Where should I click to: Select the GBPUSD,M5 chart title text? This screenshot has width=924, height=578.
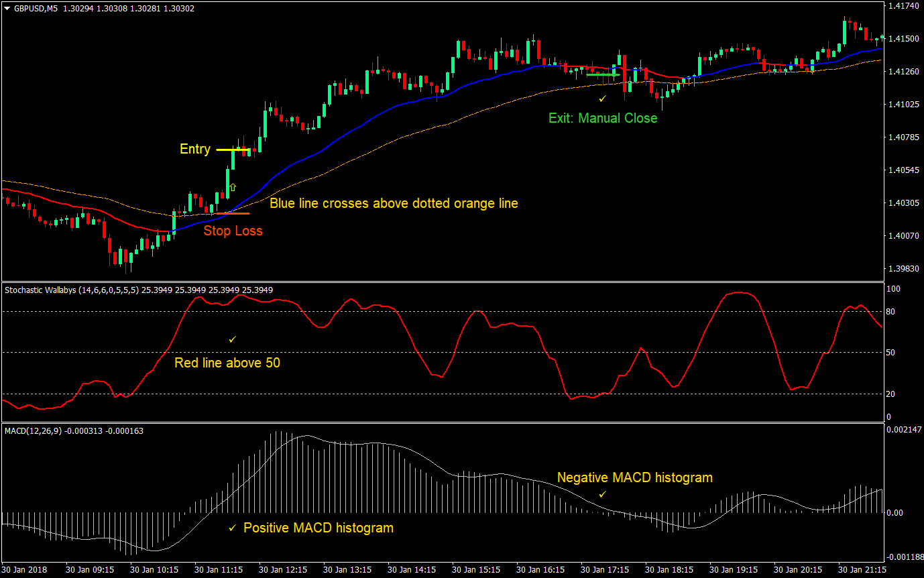[36, 7]
